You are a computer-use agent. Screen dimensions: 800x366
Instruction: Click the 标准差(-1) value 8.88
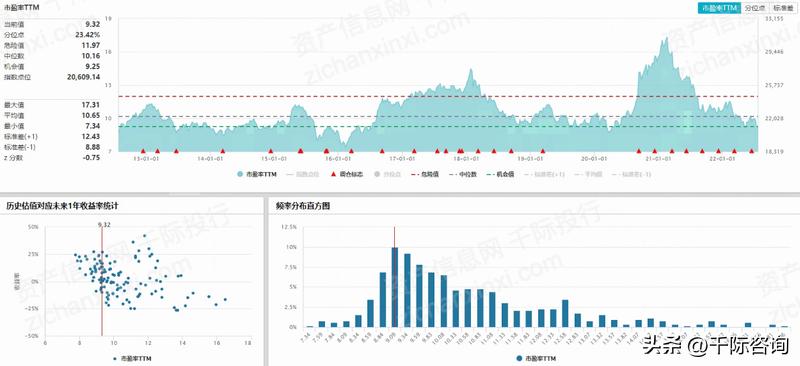[92, 147]
